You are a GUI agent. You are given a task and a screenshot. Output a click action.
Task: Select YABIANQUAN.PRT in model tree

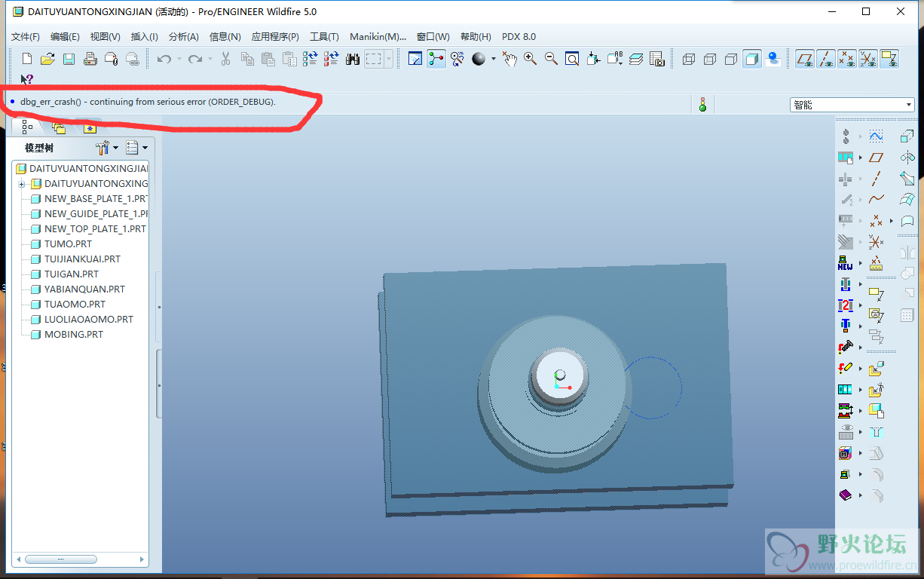point(78,289)
